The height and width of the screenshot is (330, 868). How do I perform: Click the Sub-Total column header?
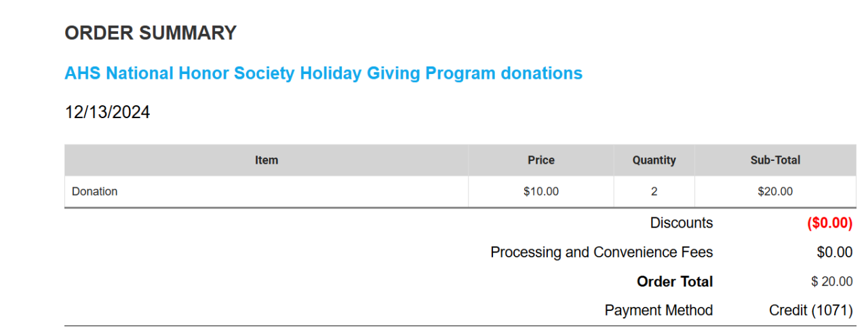[775, 160]
